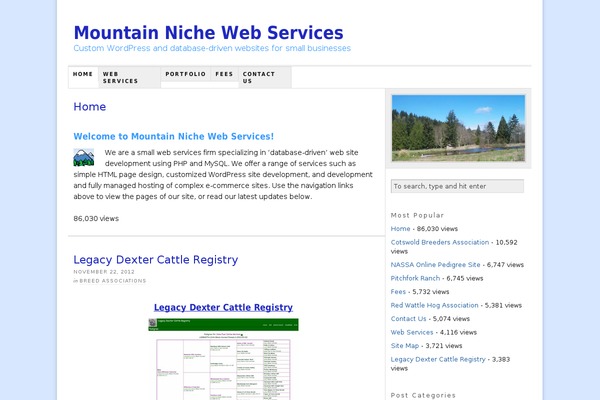Screen dimensions: 600x400
Task: Click the 'Welcome to Mountain Niche Web Services!' heading
Action: [173, 136]
